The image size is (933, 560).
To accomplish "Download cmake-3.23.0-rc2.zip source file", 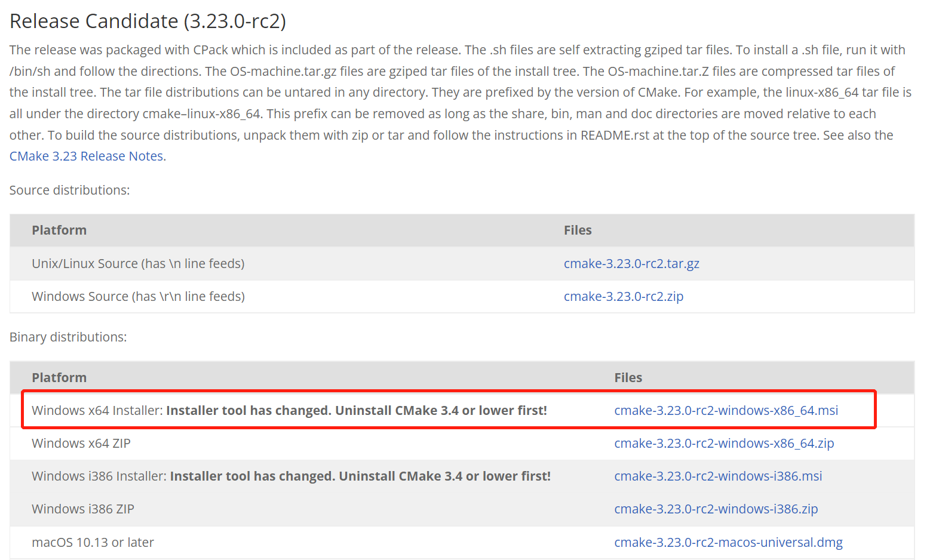I will pyautogui.click(x=624, y=297).
